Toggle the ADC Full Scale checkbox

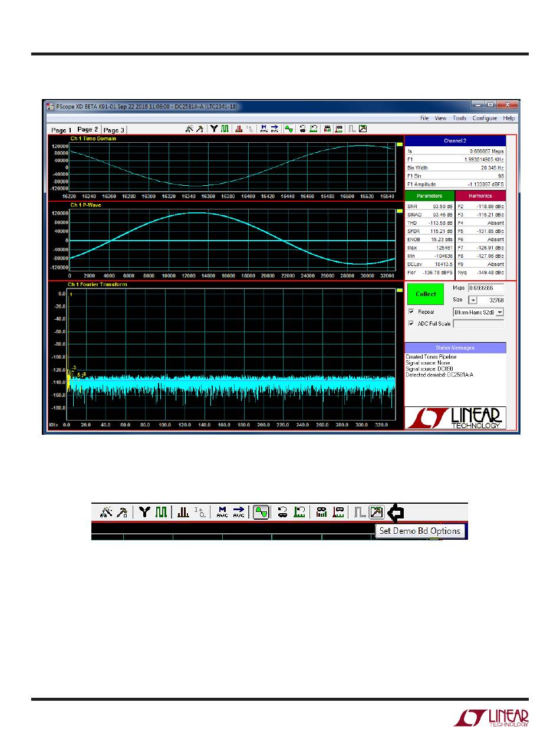click(x=411, y=323)
